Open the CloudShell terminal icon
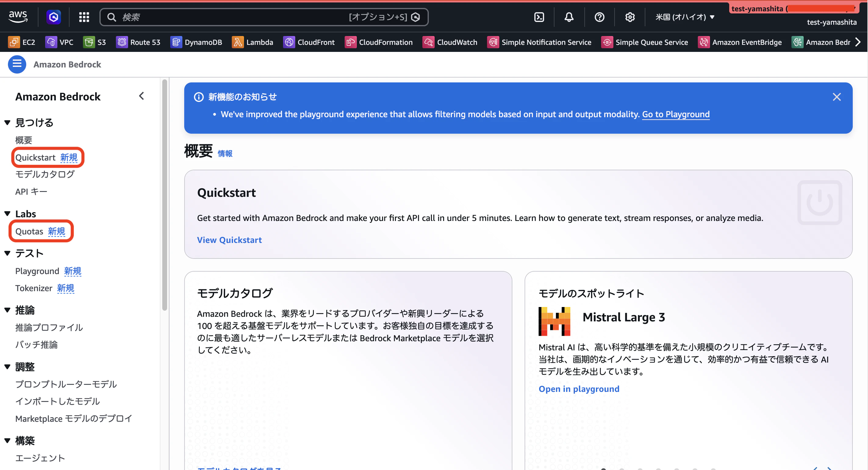The width and height of the screenshot is (868, 470). 539,17
